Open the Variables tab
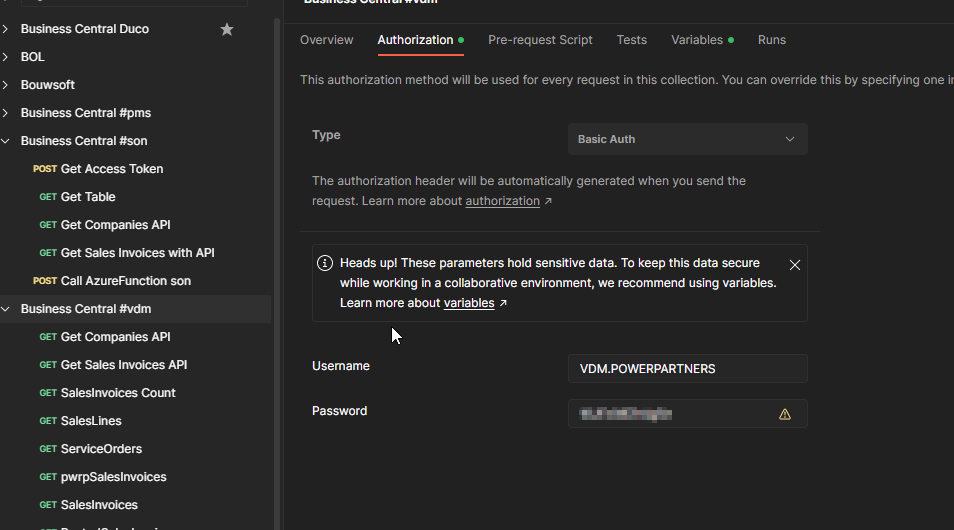The width and height of the screenshot is (954, 530). point(702,40)
